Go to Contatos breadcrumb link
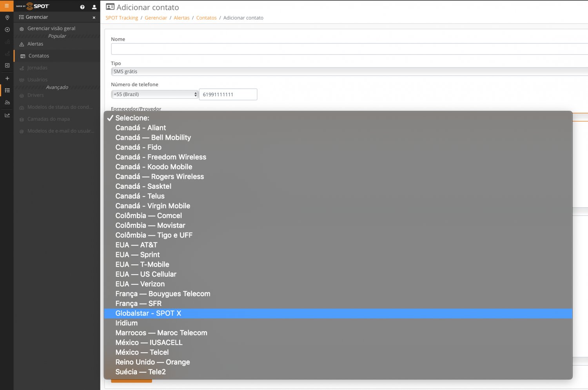Viewport: 588px width, 390px height. (x=206, y=18)
